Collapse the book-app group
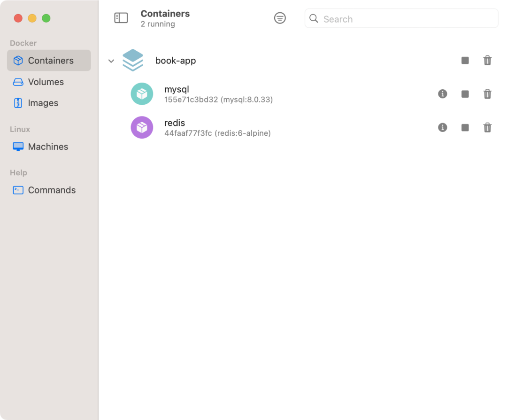The image size is (507, 420). pos(111,61)
